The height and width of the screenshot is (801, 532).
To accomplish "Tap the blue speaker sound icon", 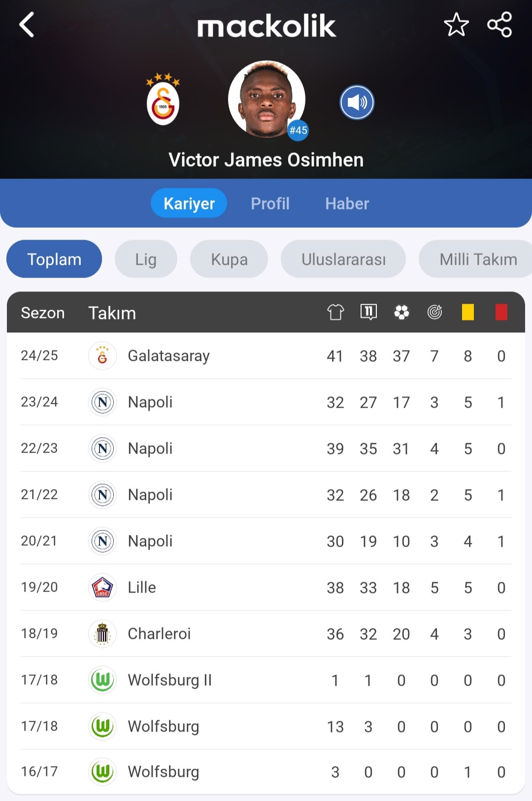I will [x=357, y=103].
